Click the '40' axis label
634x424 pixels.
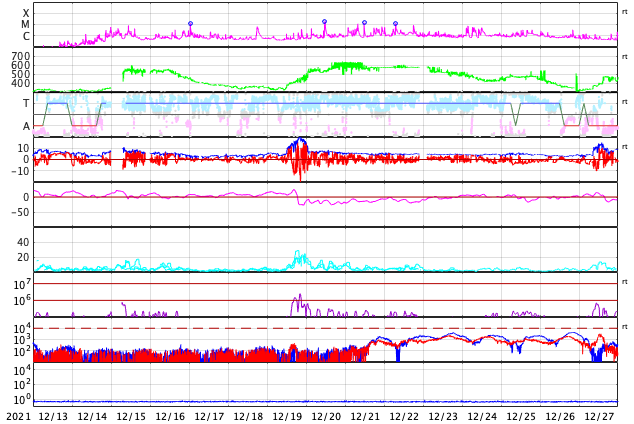tap(23, 242)
